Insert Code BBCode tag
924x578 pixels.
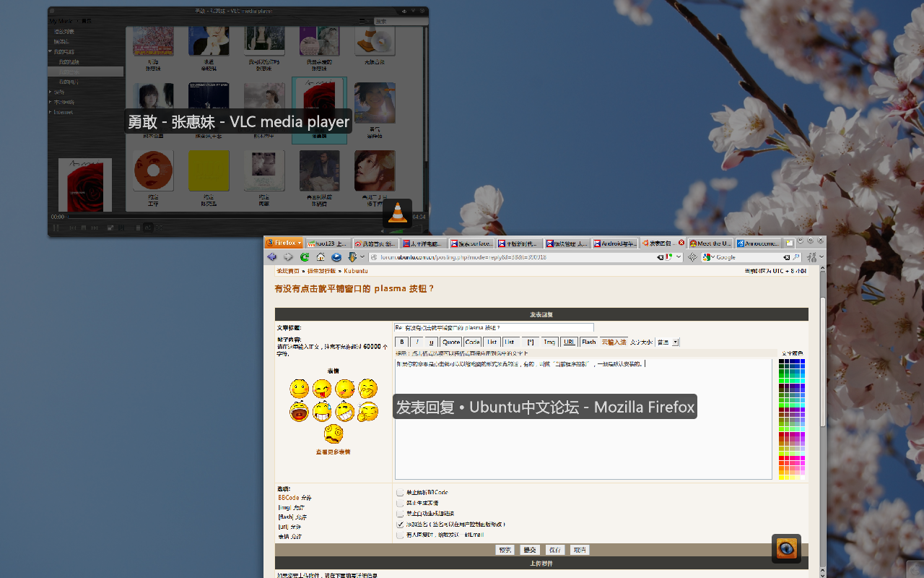(x=473, y=342)
